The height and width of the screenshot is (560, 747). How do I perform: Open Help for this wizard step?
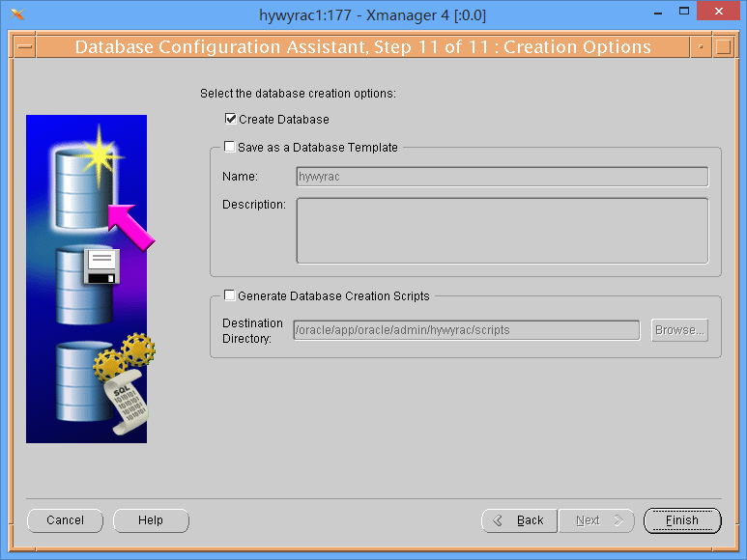point(151,520)
